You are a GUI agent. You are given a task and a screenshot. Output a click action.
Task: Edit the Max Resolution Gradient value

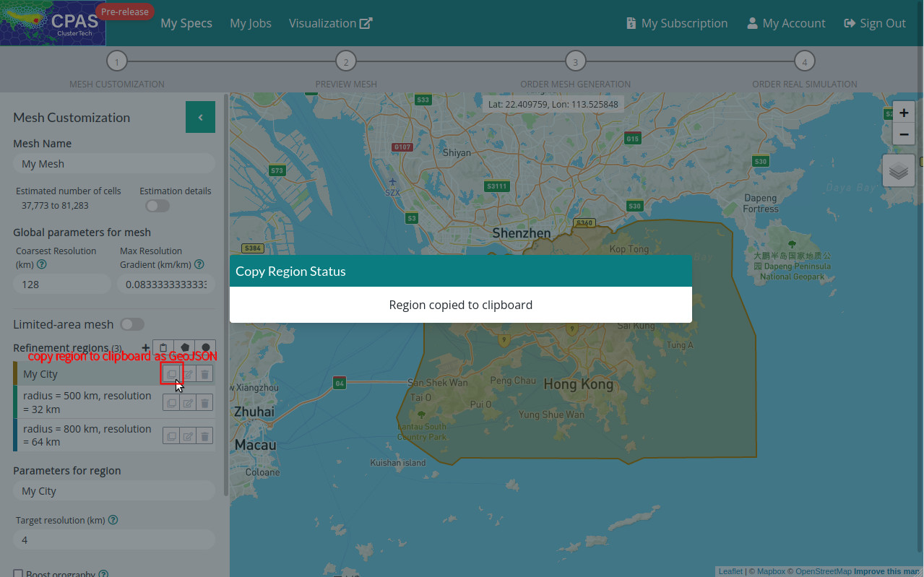(166, 285)
